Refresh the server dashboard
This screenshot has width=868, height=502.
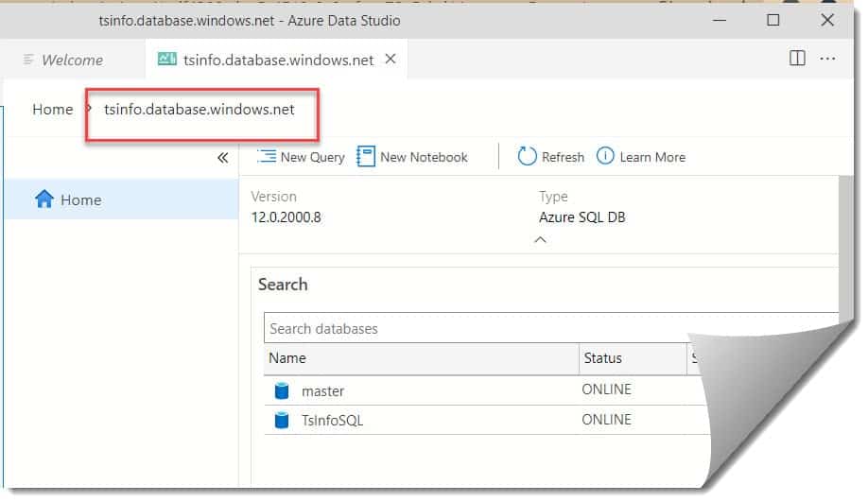[551, 157]
